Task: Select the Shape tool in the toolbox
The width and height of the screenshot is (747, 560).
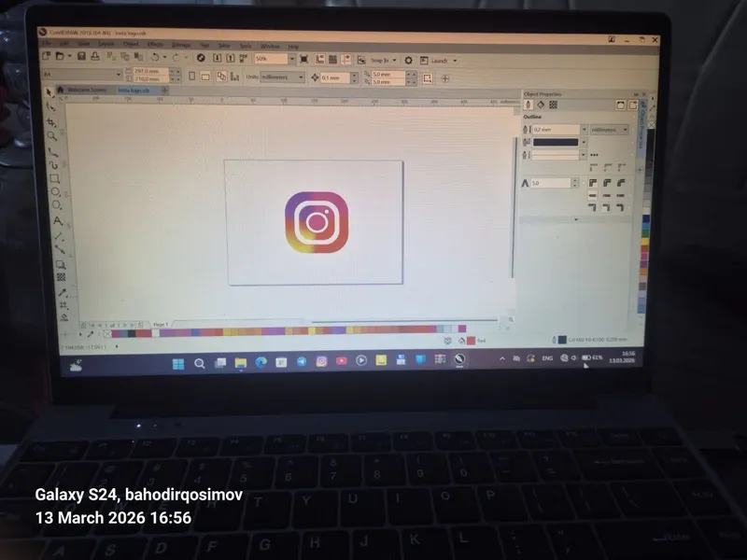Action: (50, 107)
